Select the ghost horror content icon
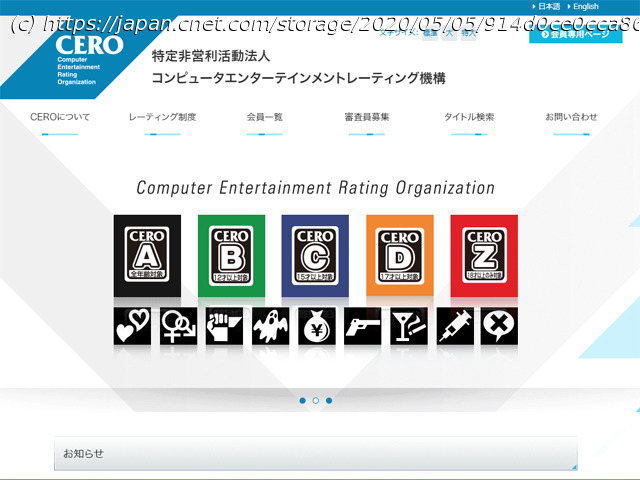The height and width of the screenshot is (480, 640). tap(271, 326)
